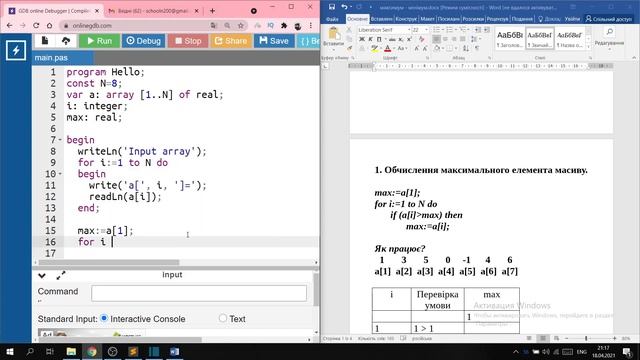Click Format Painter brush in Word
This screenshot has height=360, width=640.
349,48
